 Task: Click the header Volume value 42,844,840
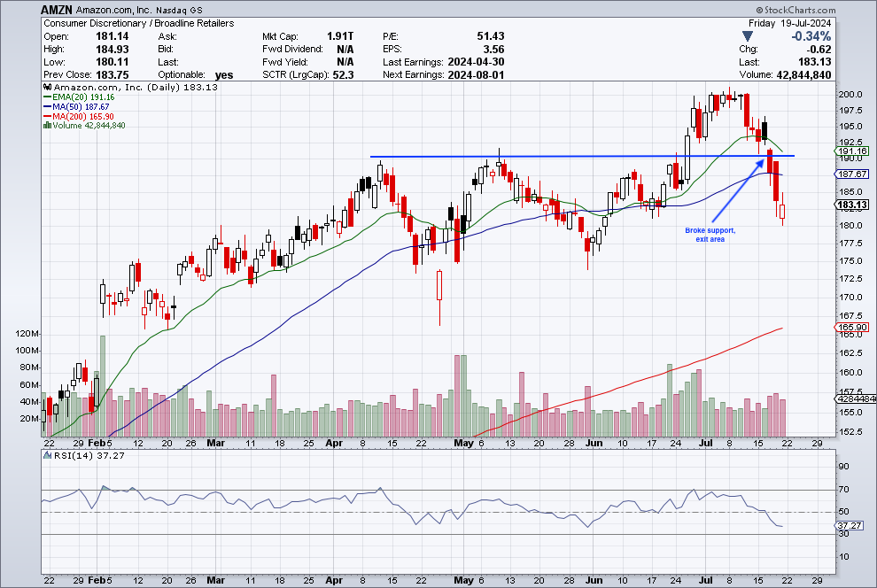pyautogui.click(x=803, y=75)
